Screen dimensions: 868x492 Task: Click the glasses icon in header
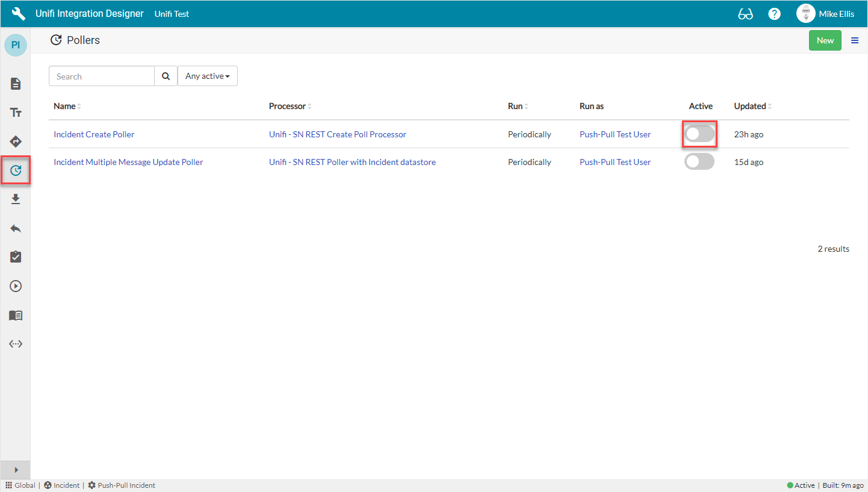point(745,14)
